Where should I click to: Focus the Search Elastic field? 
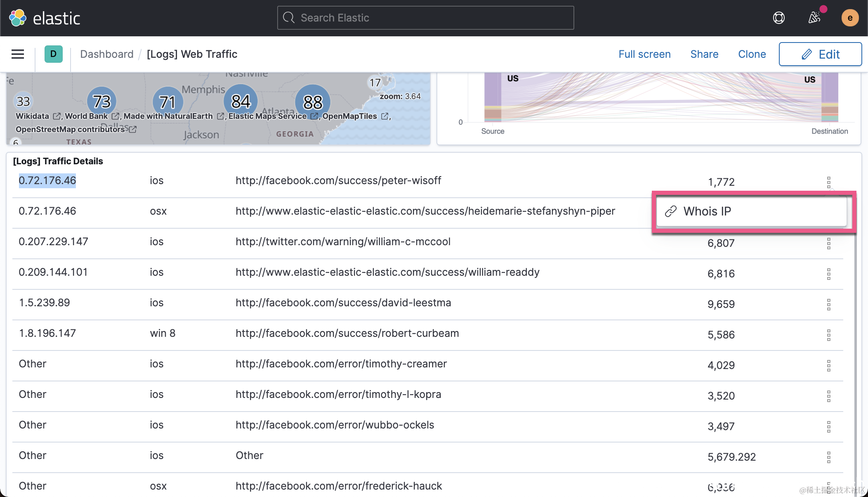point(425,18)
